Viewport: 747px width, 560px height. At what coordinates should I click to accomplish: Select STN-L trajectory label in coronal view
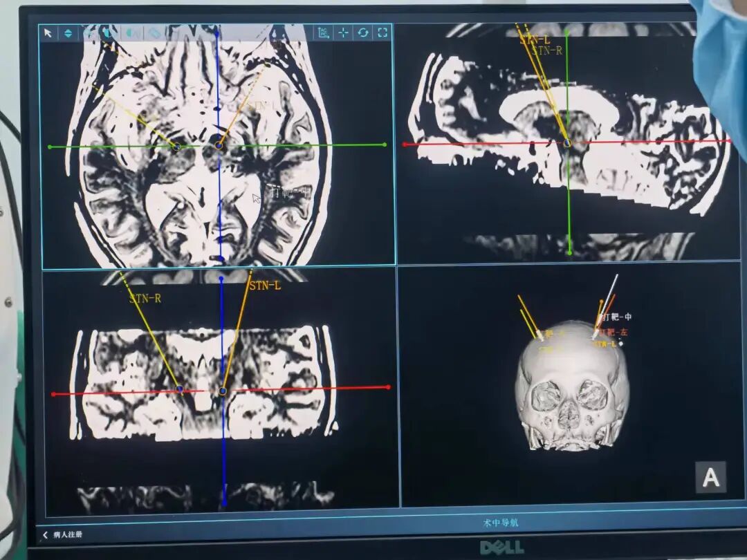click(x=266, y=286)
